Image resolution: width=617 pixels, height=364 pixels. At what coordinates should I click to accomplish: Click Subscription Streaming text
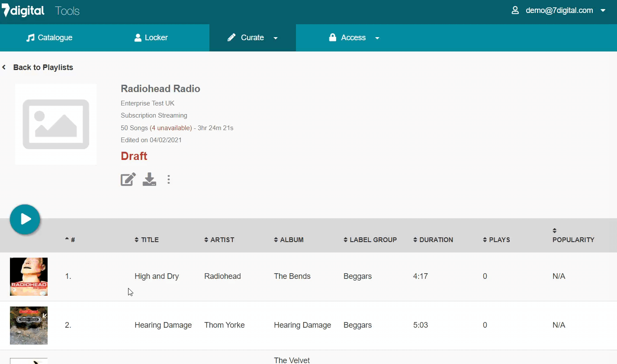(154, 115)
